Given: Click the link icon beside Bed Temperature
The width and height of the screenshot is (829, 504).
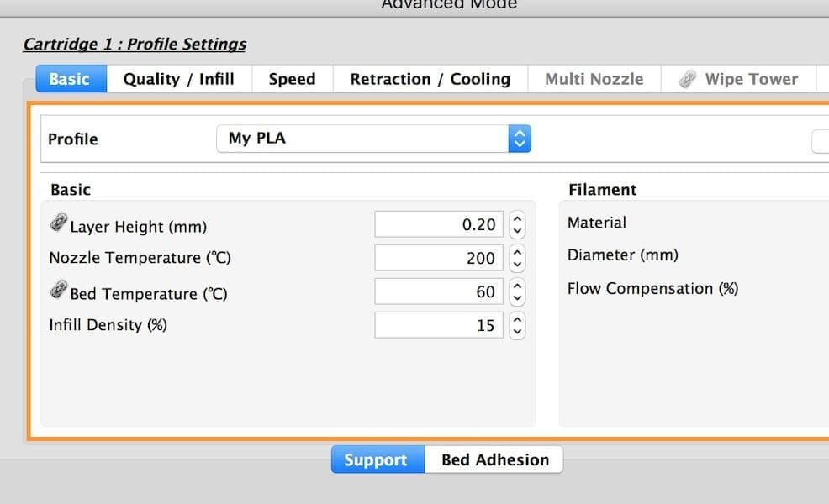Looking at the screenshot, I should (x=58, y=291).
